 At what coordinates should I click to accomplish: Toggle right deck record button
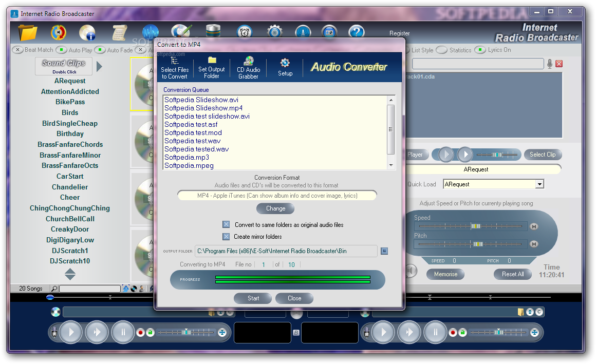point(453,333)
